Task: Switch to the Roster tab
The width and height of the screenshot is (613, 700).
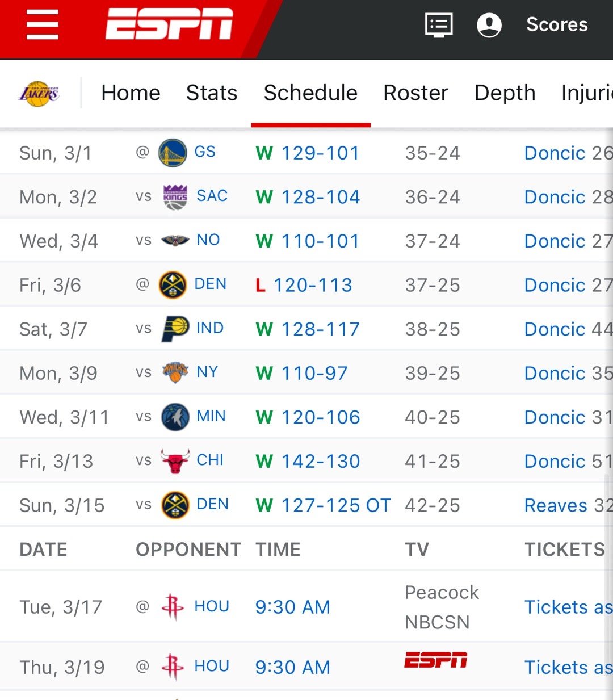Action: [415, 93]
